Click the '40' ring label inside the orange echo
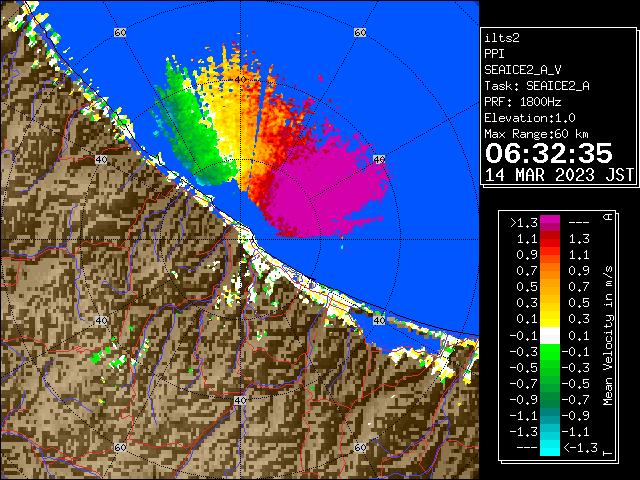This screenshot has height=480, width=640. pyautogui.click(x=240, y=79)
